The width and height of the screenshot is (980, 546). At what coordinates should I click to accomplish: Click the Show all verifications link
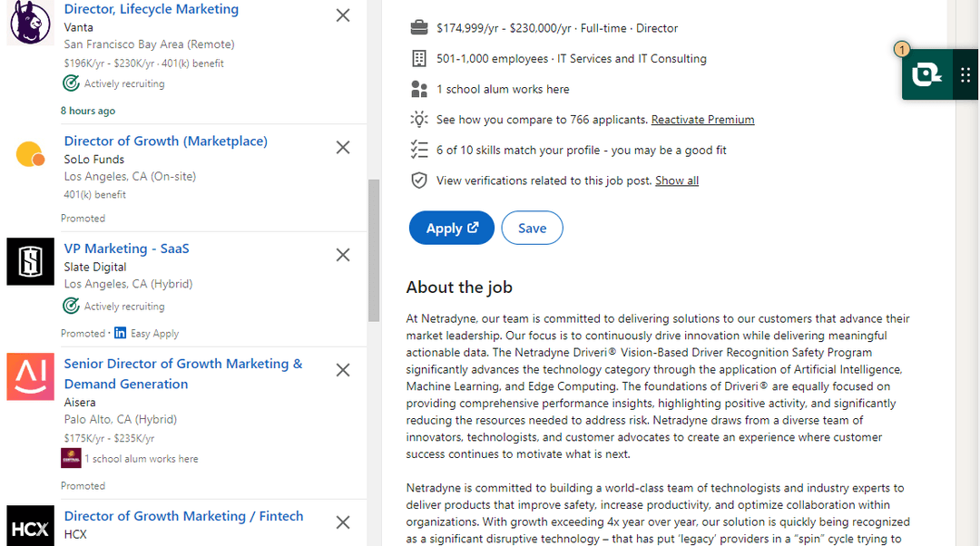[677, 180]
